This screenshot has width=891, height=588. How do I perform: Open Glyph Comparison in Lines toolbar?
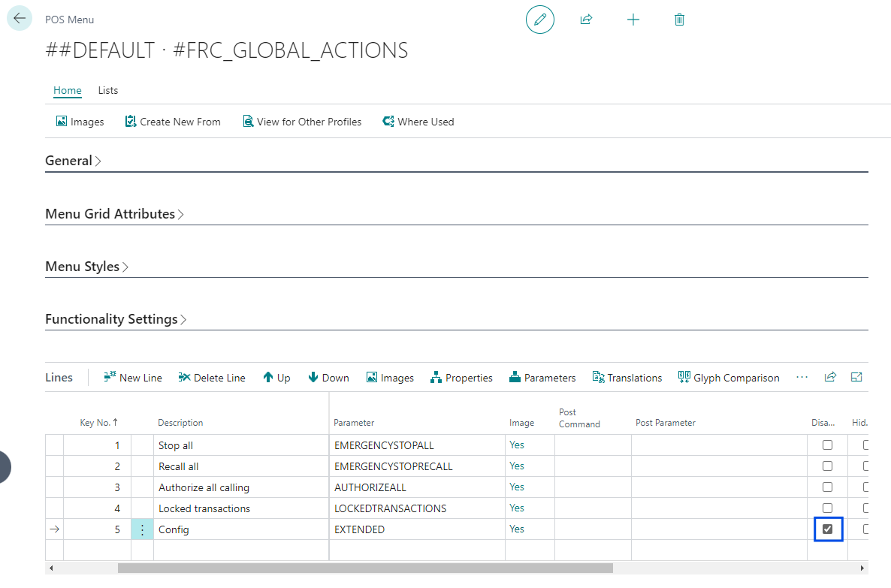point(728,378)
